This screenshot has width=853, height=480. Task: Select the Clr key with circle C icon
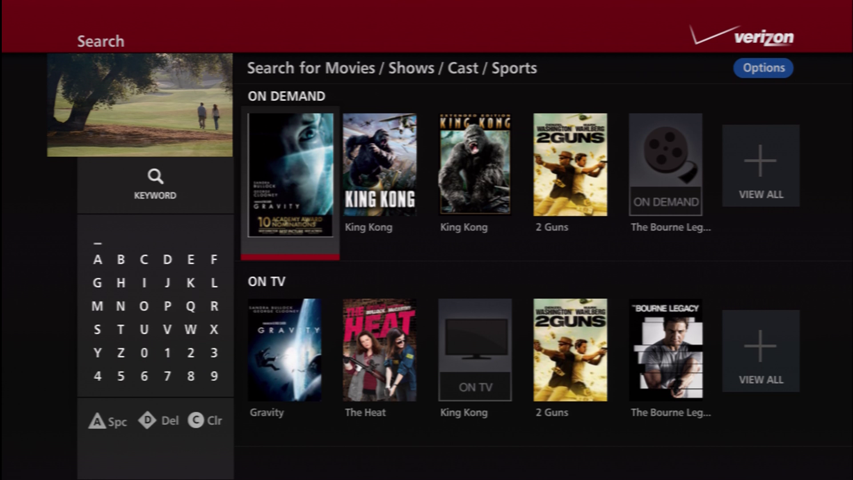click(205, 421)
